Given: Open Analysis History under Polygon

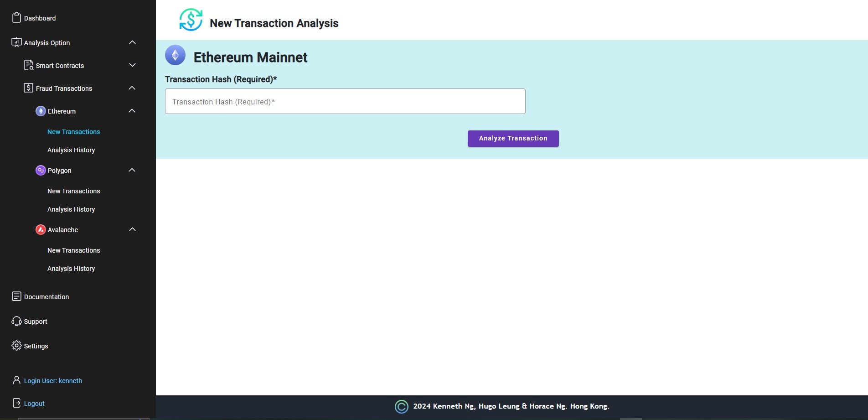Looking at the screenshot, I should [x=71, y=209].
